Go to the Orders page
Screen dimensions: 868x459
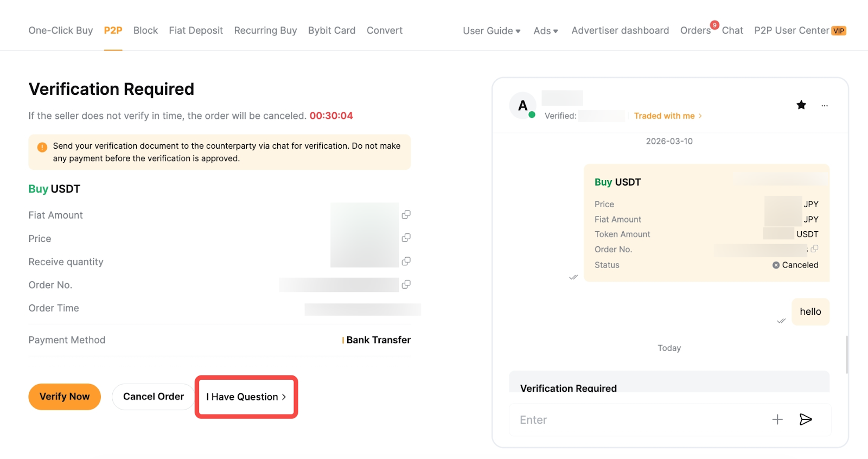(x=695, y=31)
